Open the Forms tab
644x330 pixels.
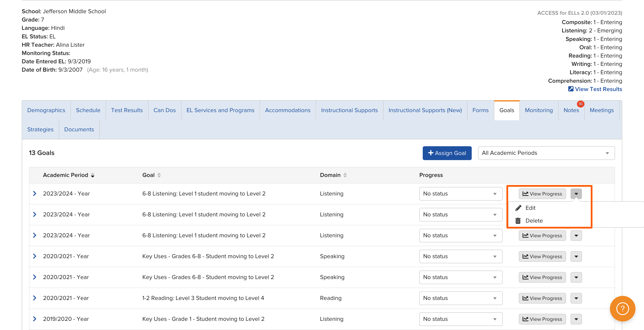pos(480,110)
